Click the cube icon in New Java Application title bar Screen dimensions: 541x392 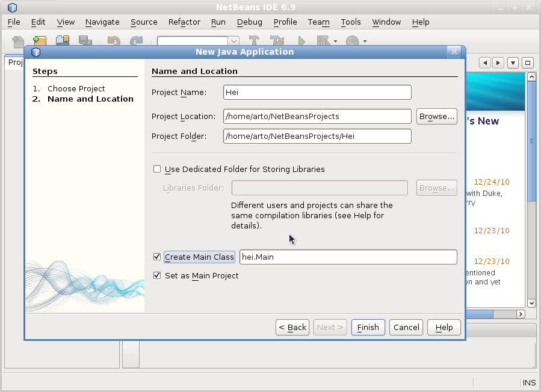(x=36, y=52)
